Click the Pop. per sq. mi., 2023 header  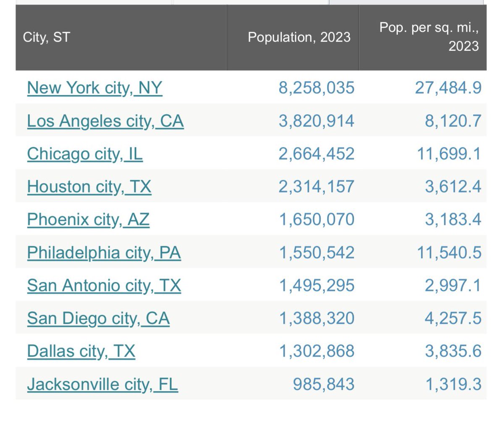point(423,37)
